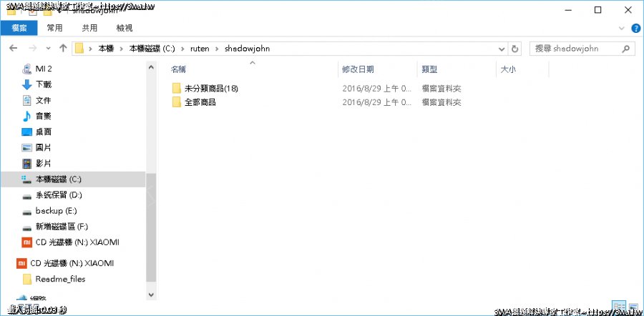Image resolution: width=644 pixels, height=316 pixels.
Task: Select the 全部商品 folder
Action: click(200, 102)
